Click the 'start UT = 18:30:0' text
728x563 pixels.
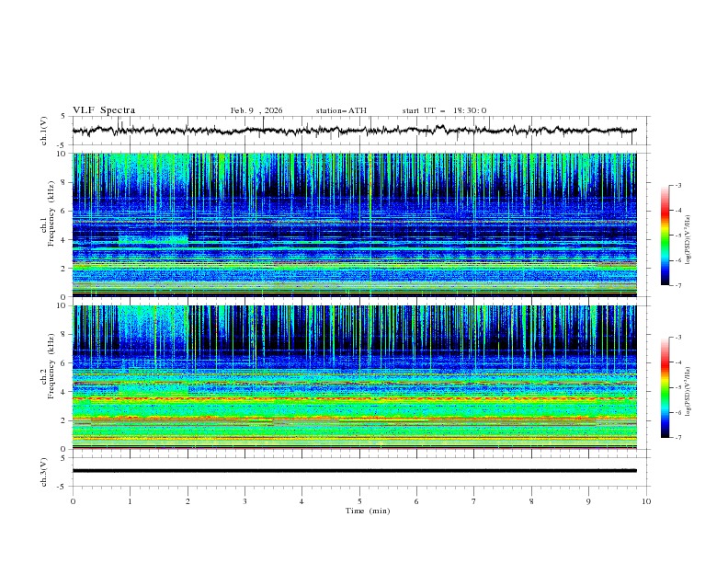click(x=444, y=110)
